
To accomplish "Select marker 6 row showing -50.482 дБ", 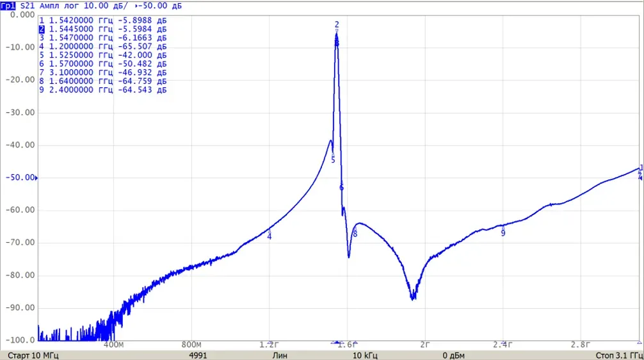I will 102,63.
